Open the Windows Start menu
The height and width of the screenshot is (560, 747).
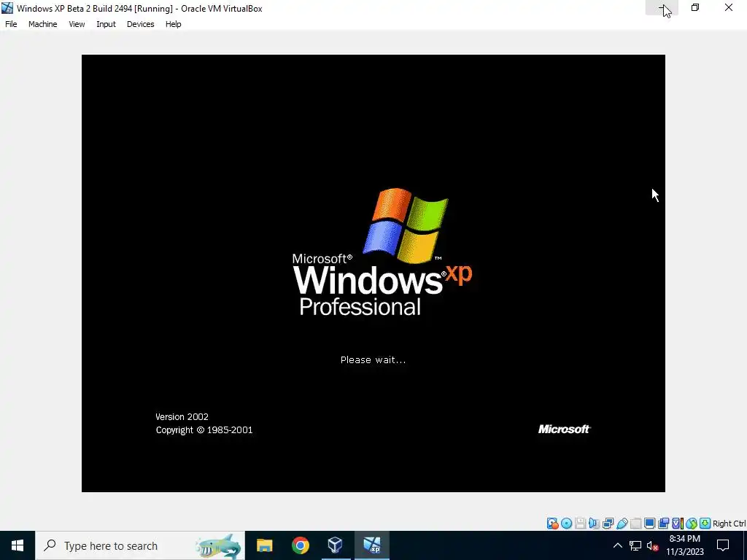click(x=18, y=545)
